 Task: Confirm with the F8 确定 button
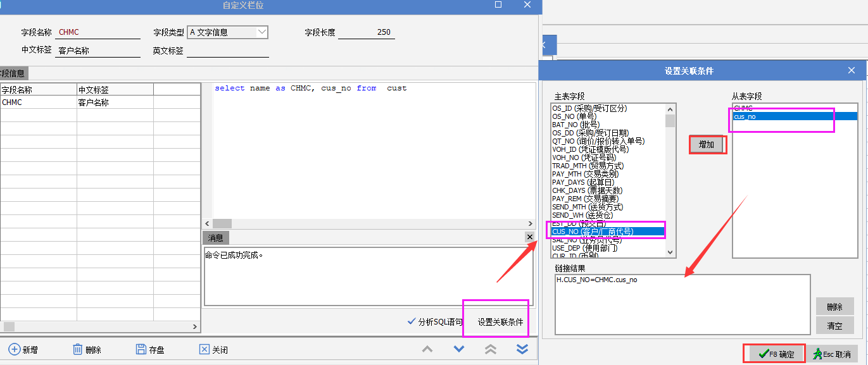[x=774, y=354]
